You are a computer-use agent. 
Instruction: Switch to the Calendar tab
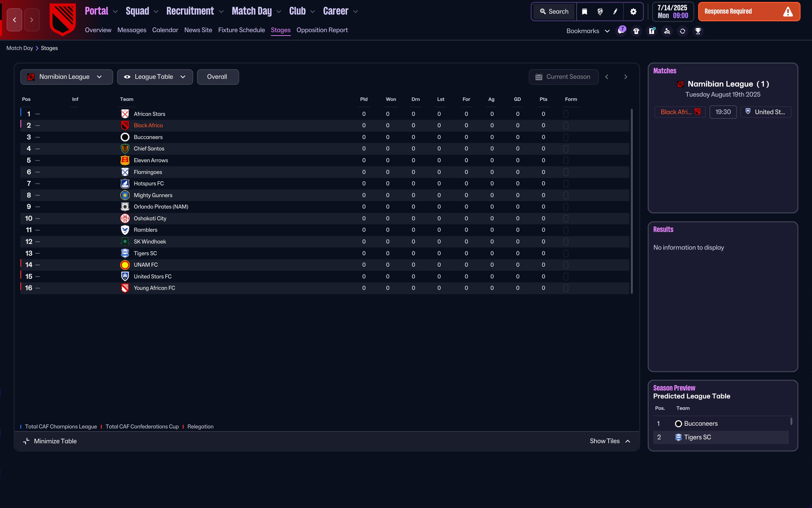coord(165,30)
